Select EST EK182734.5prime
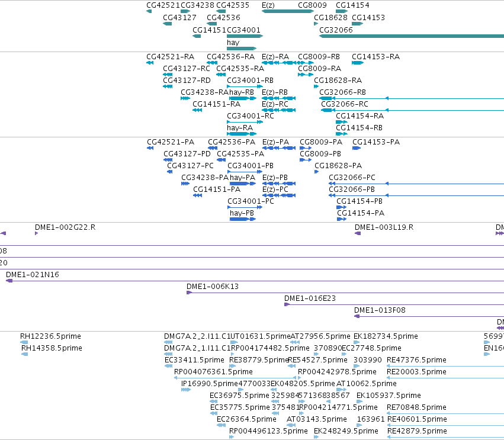The height and width of the screenshot is (440, 504). [386, 336]
